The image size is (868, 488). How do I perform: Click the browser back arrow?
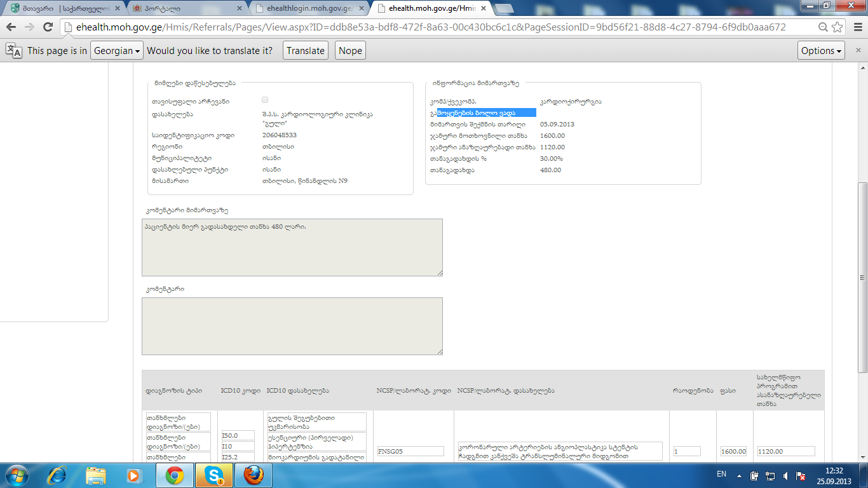(11, 27)
